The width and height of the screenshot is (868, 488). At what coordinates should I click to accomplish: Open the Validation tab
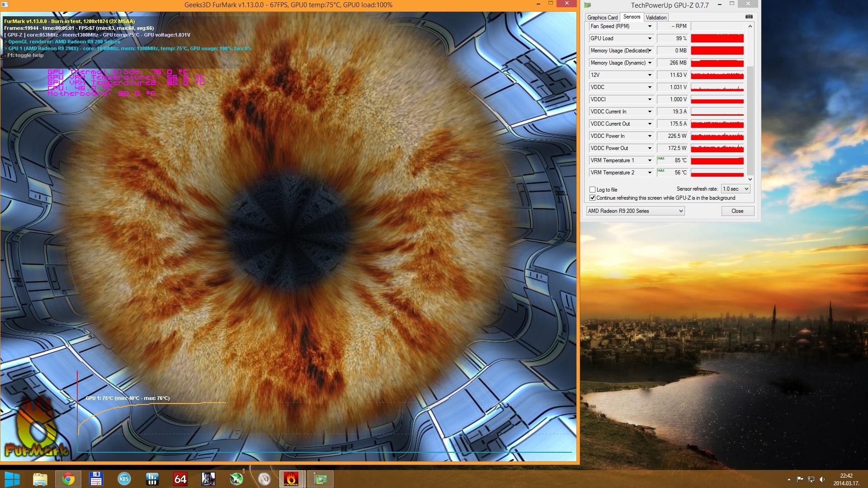click(656, 18)
